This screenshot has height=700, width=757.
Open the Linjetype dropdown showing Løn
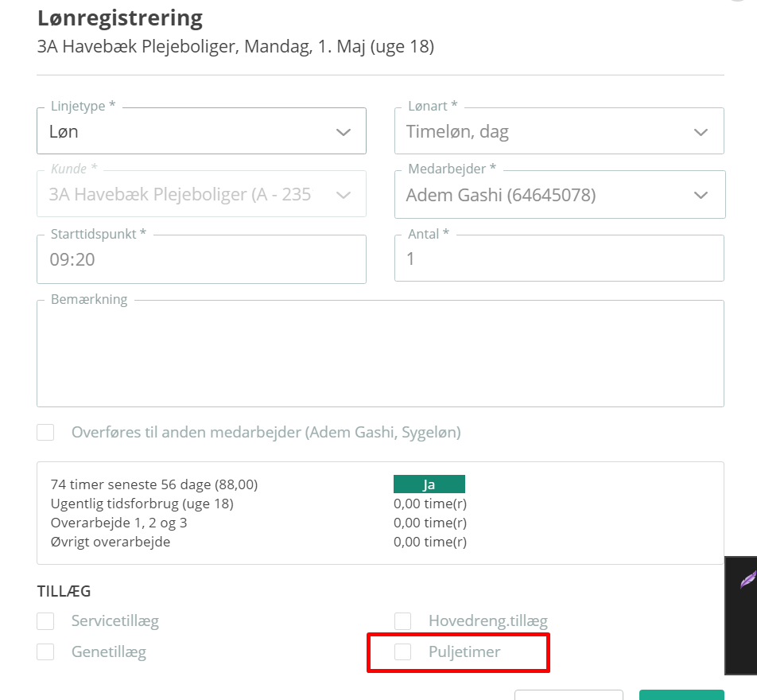coord(201,131)
